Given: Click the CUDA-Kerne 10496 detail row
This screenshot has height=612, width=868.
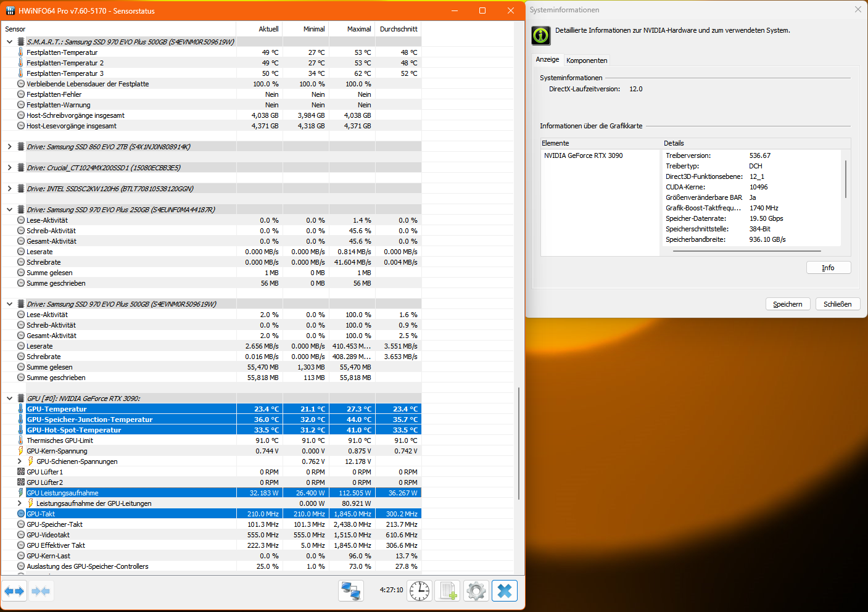Looking at the screenshot, I should [751, 187].
